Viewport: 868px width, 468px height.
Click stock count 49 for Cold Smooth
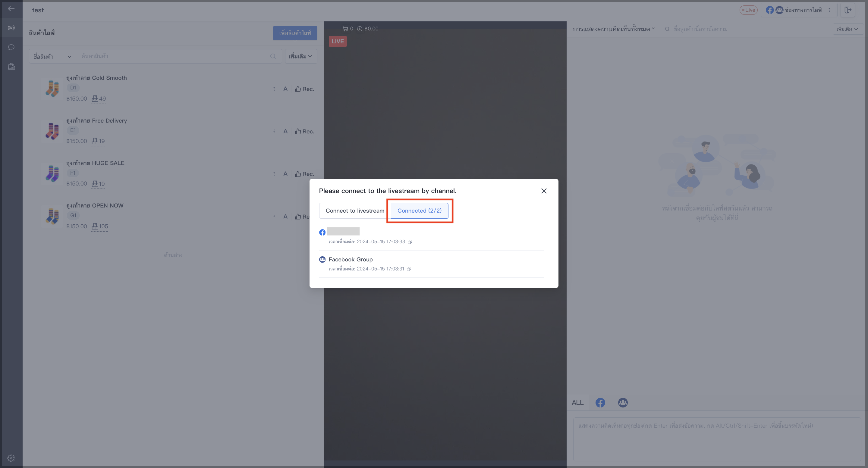pos(99,99)
